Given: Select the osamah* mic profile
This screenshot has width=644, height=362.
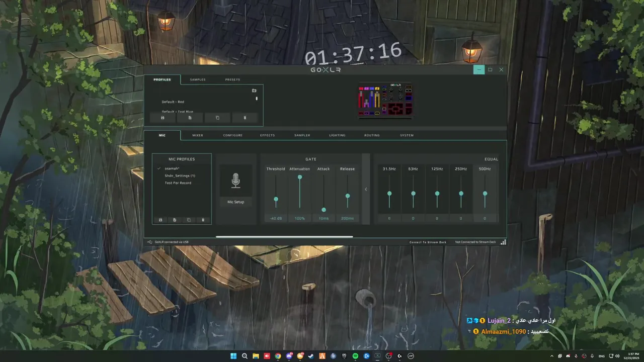Looking at the screenshot, I should (x=172, y=168).
